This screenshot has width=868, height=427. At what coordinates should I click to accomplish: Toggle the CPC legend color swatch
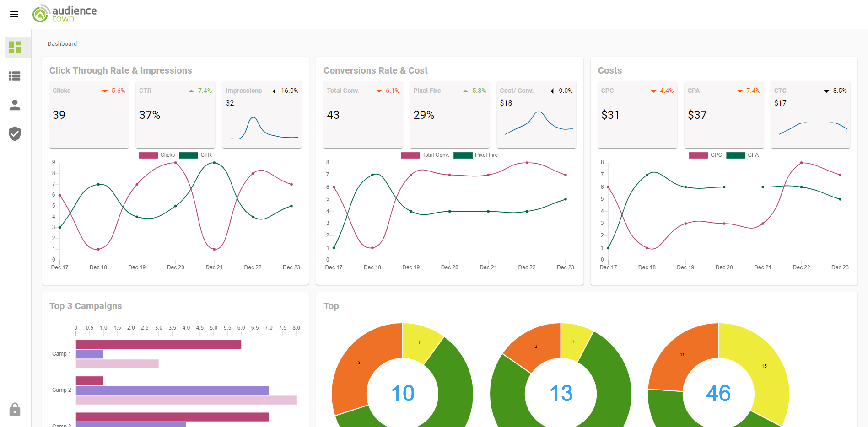tap(698, 155)
